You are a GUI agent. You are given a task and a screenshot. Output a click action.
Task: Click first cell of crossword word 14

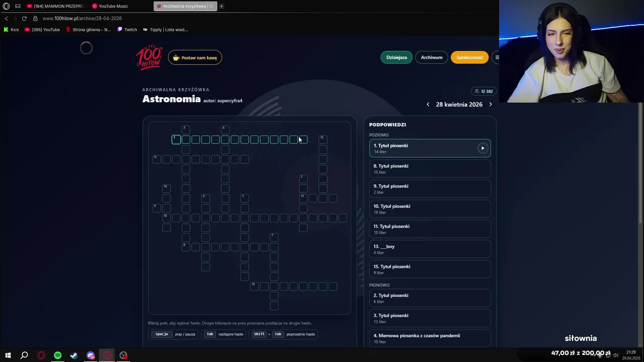coord(166,188)
